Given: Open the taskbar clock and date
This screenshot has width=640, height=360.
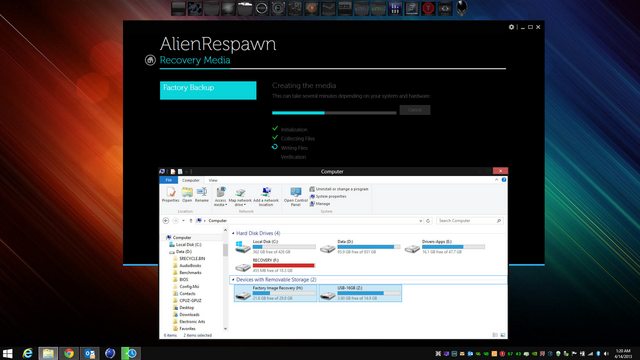Looking at the screenshot, I should coord(623,353).
